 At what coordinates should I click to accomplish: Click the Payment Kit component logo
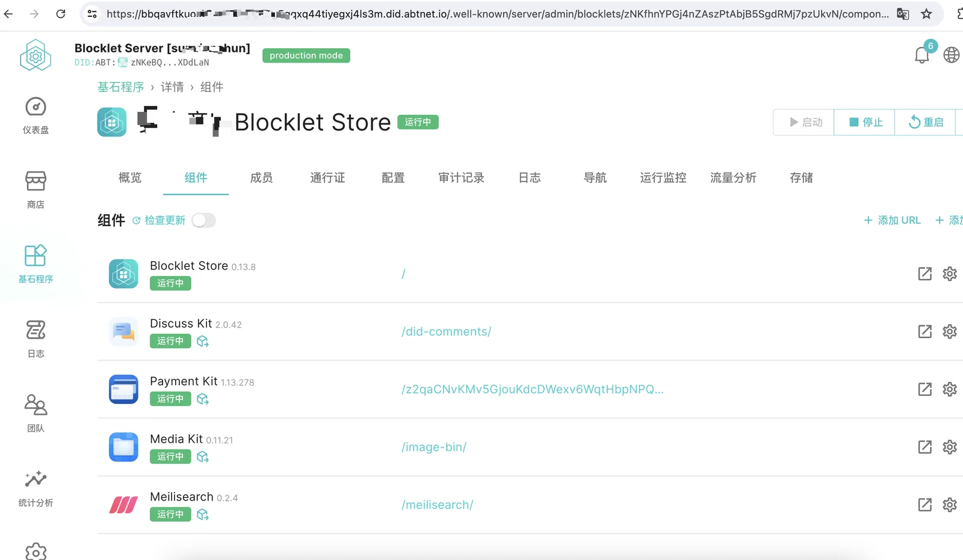click(123, 389)
